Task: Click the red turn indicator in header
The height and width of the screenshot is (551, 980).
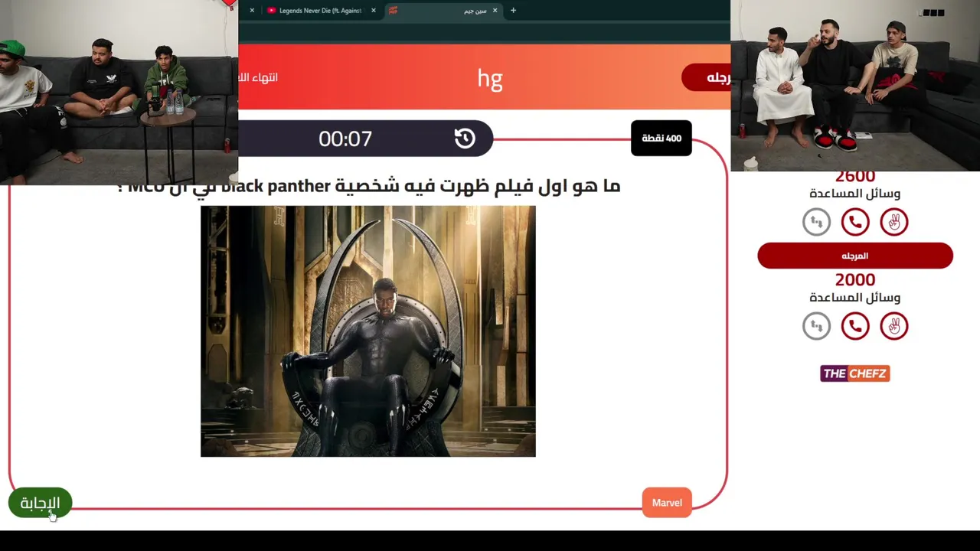Action: coord(706,77)
